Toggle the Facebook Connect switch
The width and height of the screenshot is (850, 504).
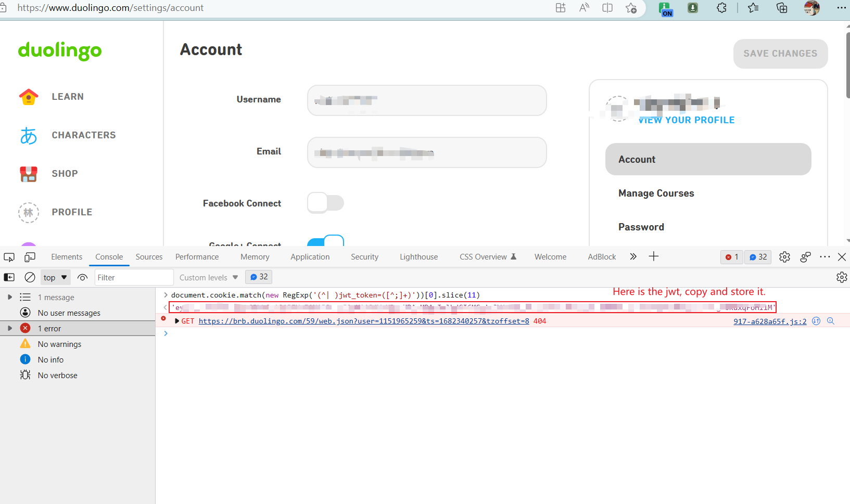coord(326,203)
